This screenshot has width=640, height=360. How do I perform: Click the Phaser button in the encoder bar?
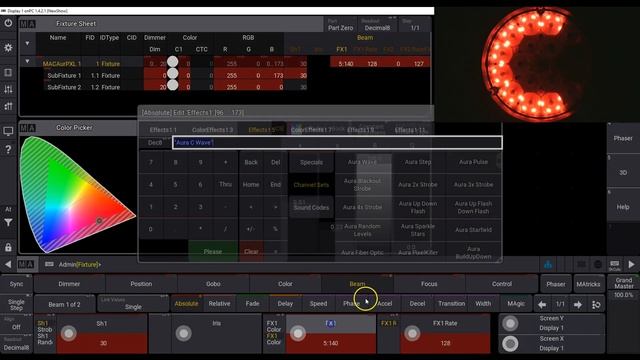tap(556, 284)
